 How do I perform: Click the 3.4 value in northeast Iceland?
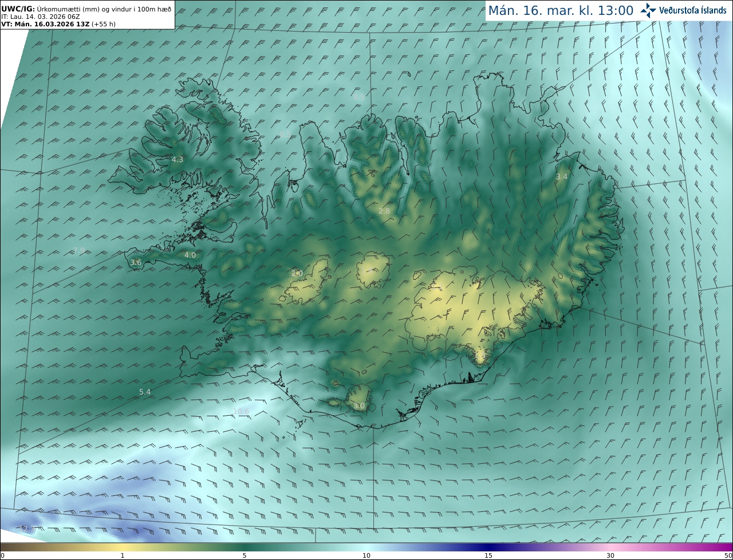point(562,177)
